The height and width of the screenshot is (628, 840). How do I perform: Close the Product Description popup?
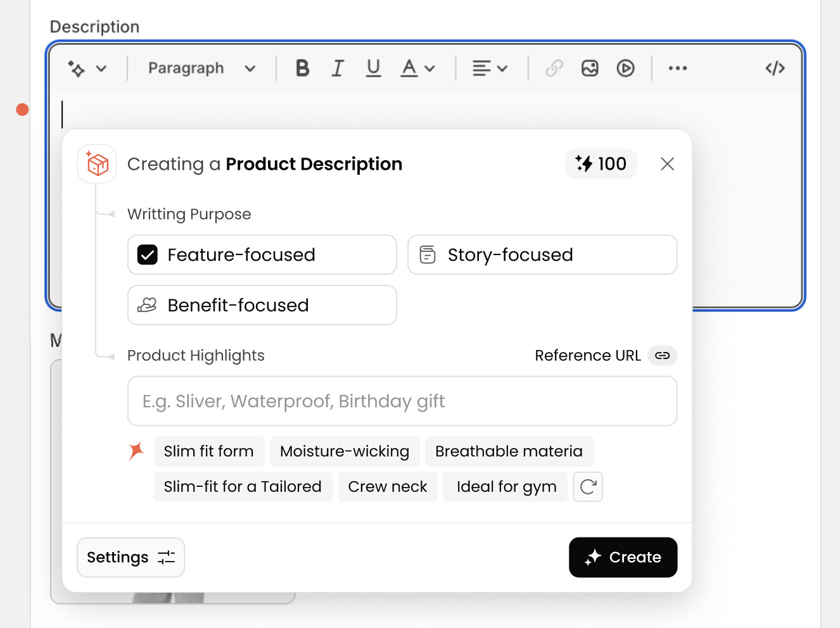click(667, 164)
